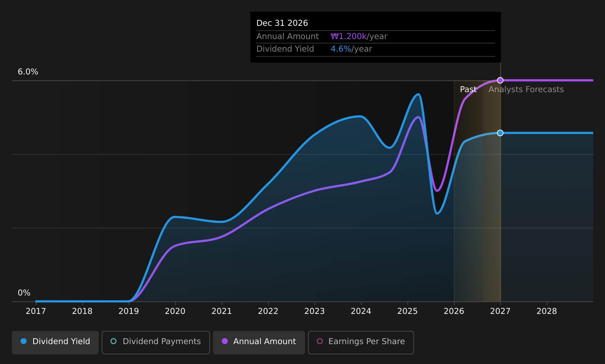
Task: Toggle the Annual Amount legend series
Action: point(259,342)
